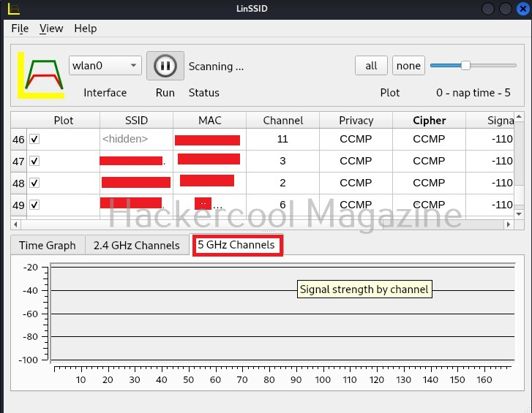Open the Help menu
The height and width of the screenshot is (413, 532).
coord(86,29)
